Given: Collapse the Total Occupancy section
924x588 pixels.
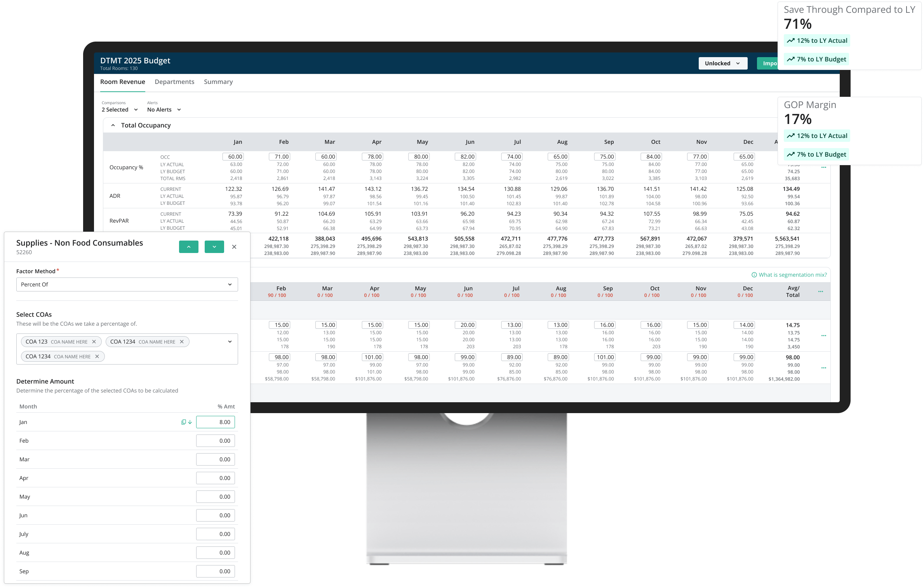Looking at the screenshot, I should pyautogui.click(x=113, y=125).
